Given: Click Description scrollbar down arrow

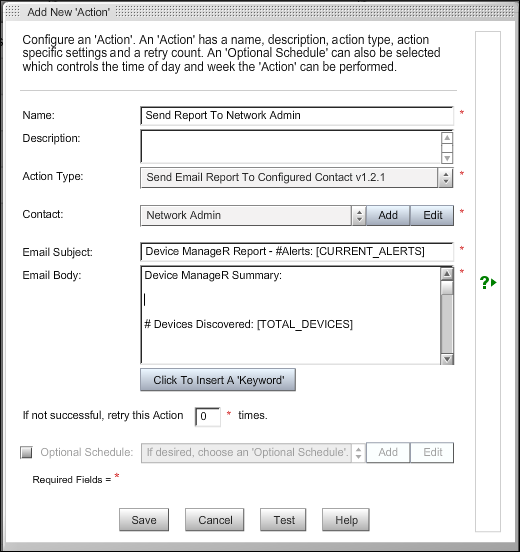Looking at the screenshot, I should [x=447, y=158].
